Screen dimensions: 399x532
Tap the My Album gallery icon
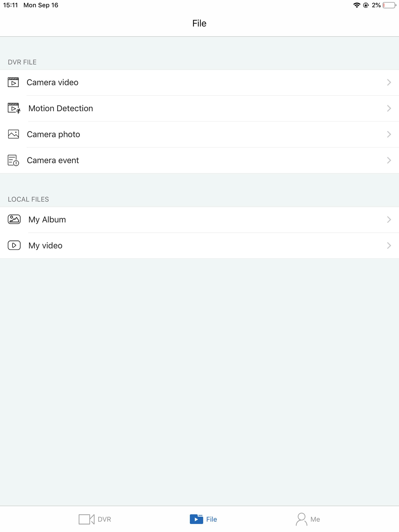click(x=14, y=219)
